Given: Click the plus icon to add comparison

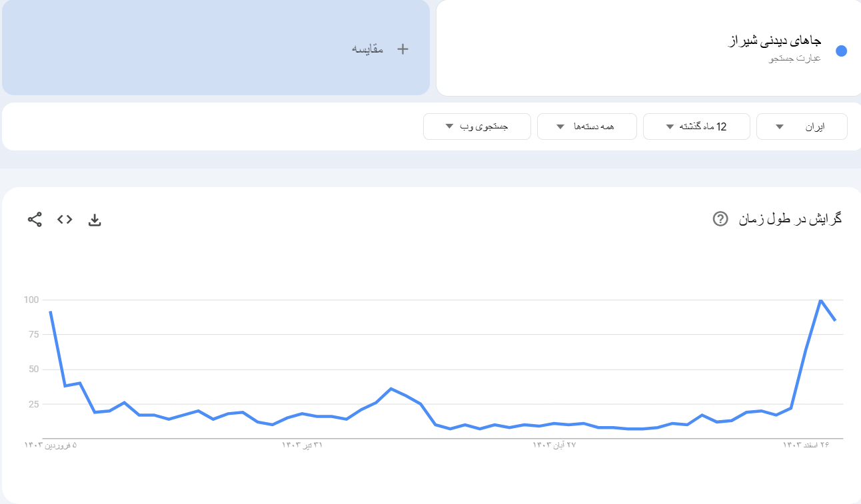Looking at the screenshot, I should coord(403,49).
